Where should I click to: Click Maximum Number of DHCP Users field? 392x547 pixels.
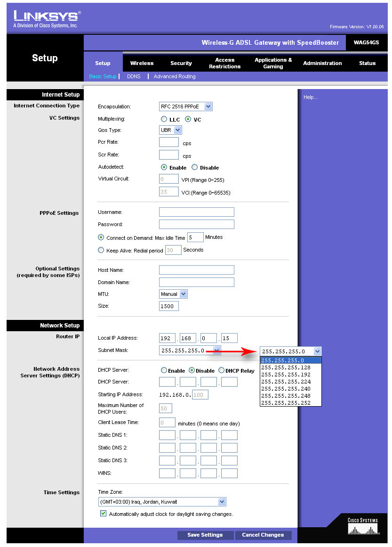tap(166, 408)
